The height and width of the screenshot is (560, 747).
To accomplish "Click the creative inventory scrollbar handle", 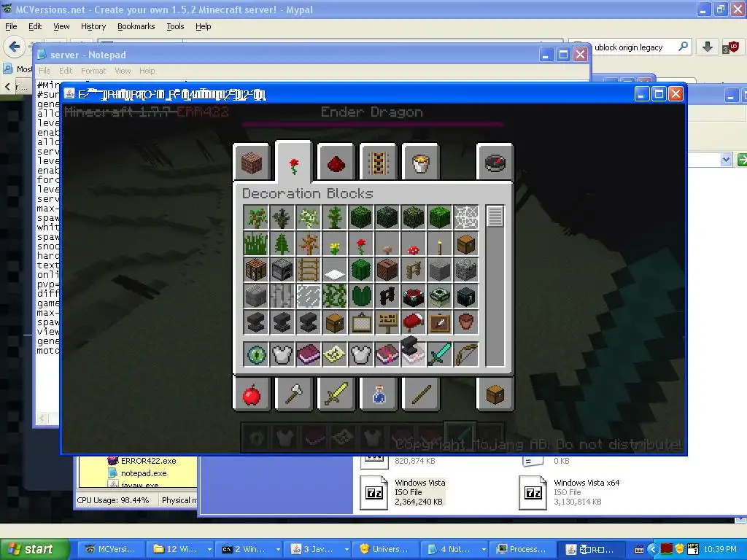I will (495, 217).
